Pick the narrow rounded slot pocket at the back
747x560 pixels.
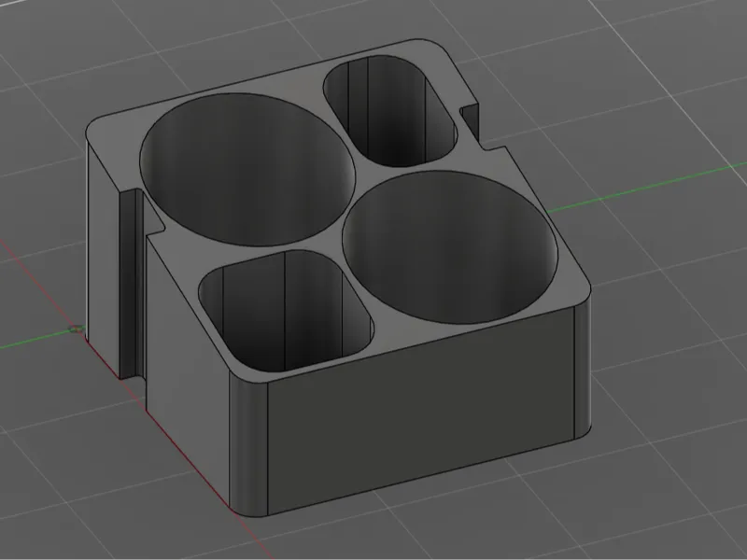[x=389, y=111]
